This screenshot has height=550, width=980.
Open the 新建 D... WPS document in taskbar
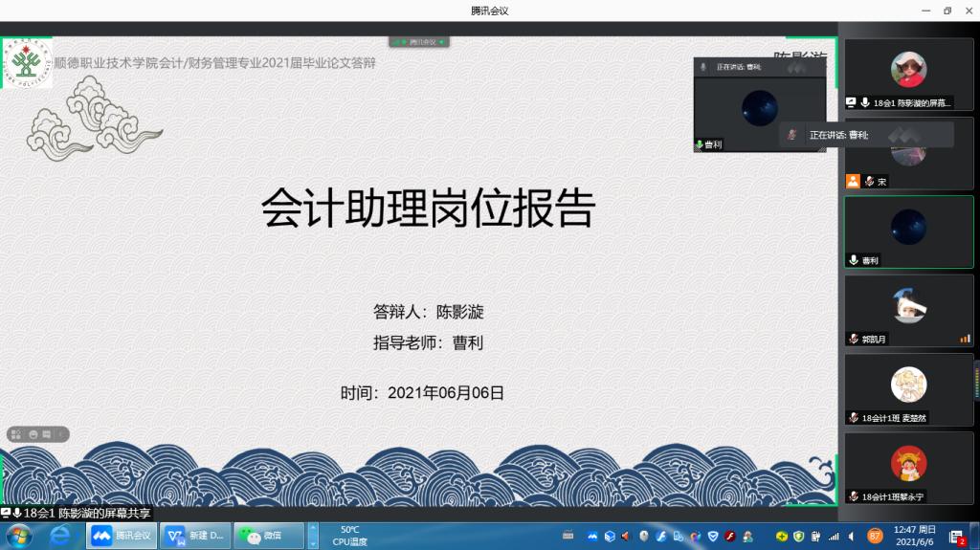(196, 536)
